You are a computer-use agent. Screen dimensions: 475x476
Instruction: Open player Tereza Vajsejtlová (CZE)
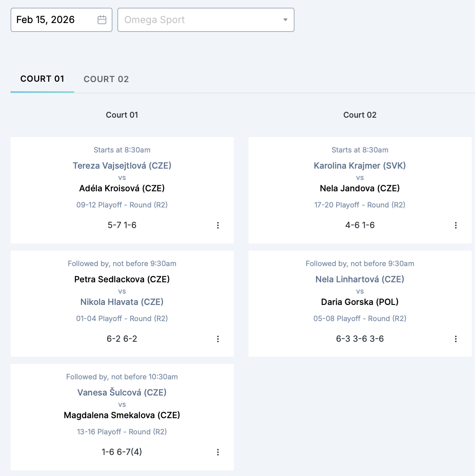122,165
